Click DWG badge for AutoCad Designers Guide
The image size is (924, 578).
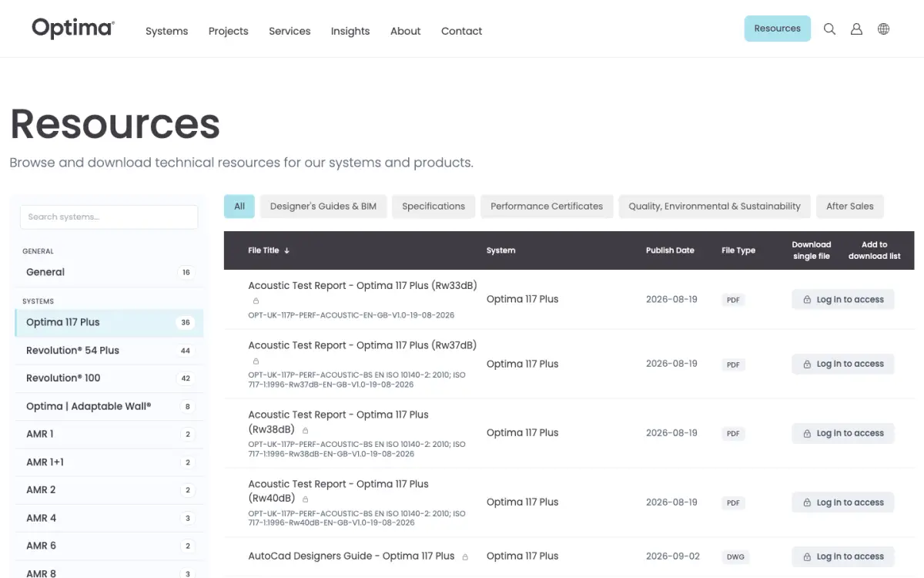735,556
